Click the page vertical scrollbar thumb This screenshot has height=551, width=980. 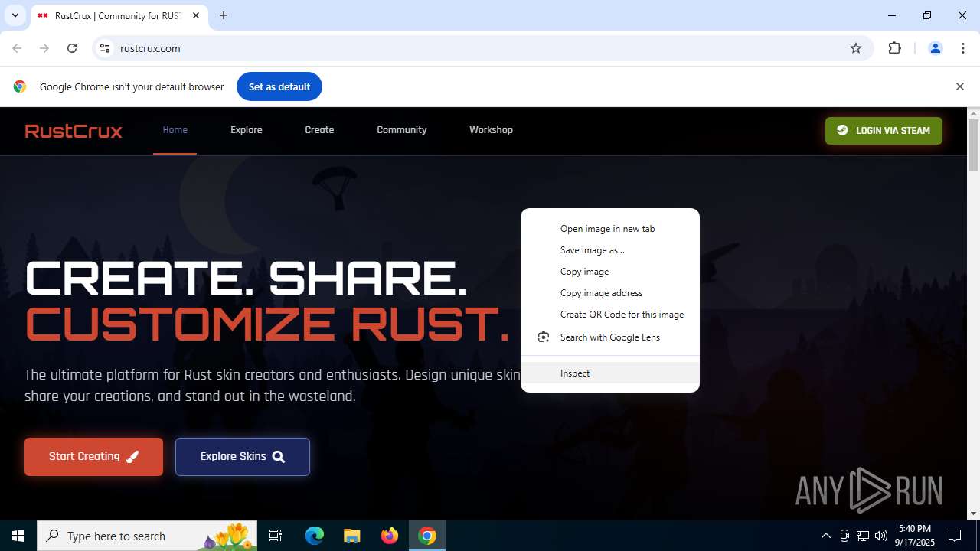point(974,145)
